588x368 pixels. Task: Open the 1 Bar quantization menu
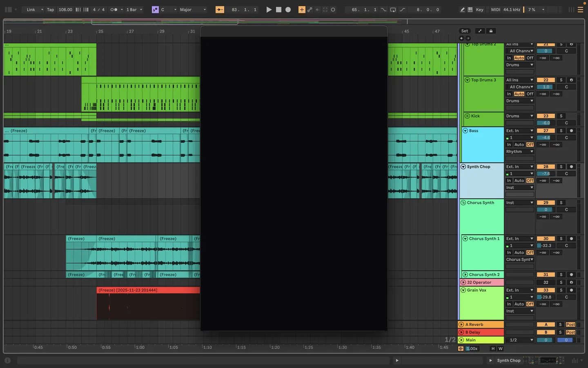[134, 9]
